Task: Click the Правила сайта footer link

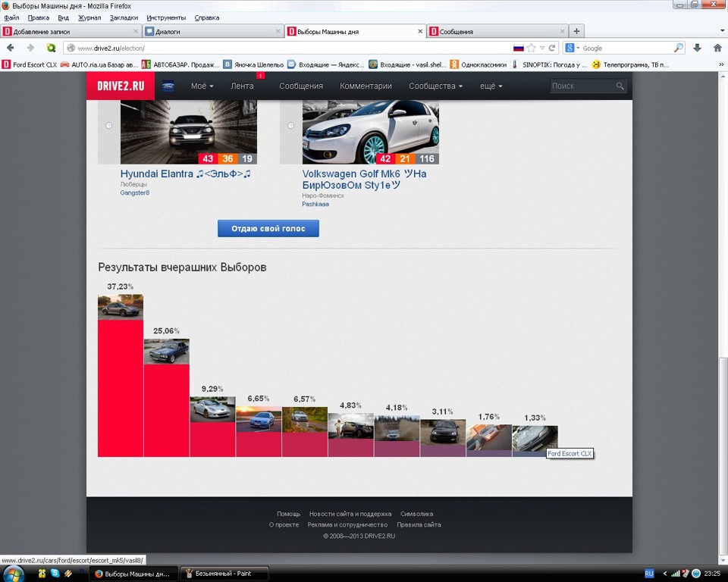Action: pos(419,524)
